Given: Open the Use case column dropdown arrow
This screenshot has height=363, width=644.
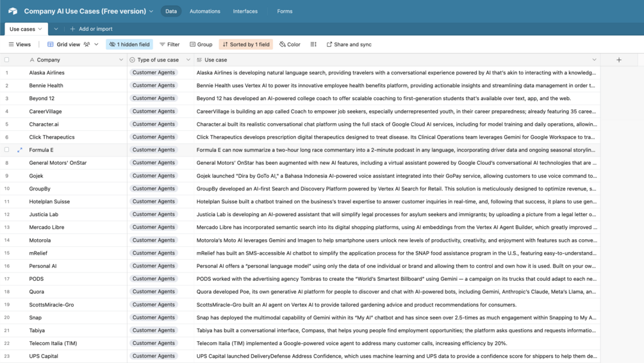Looking at the screenshot, I should [x=594, y=60].
